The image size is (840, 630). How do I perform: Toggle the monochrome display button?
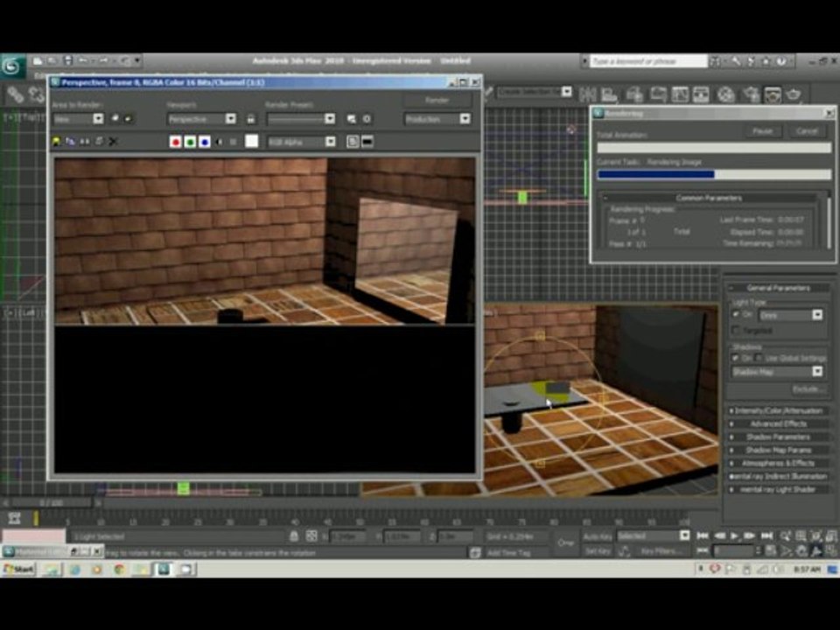click(234, 142)
